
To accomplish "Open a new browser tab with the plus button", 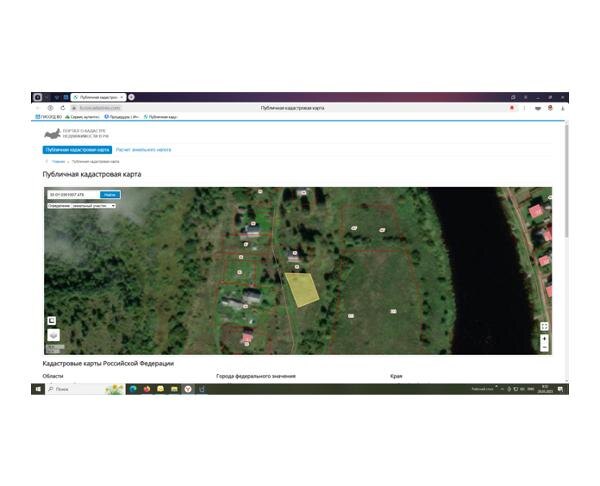I will pyautogui.click(x=131, y=97).
